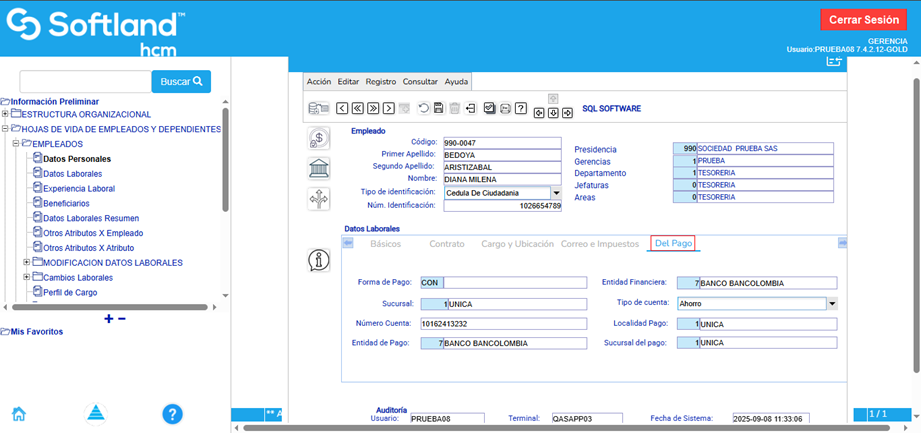This screenshot has height=433, width=921.
Task: Click the undo changes icon in toolbar
Action: 423,108
